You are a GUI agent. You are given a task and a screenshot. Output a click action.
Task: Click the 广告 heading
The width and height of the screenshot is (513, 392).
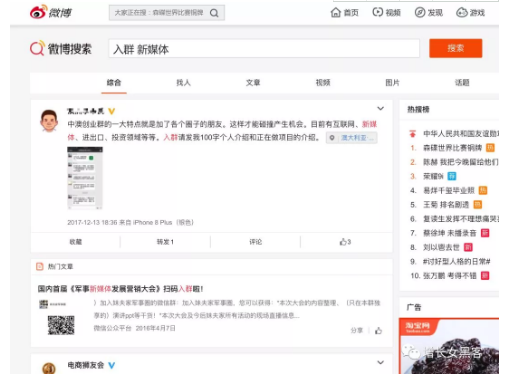(x=414, y=307)
